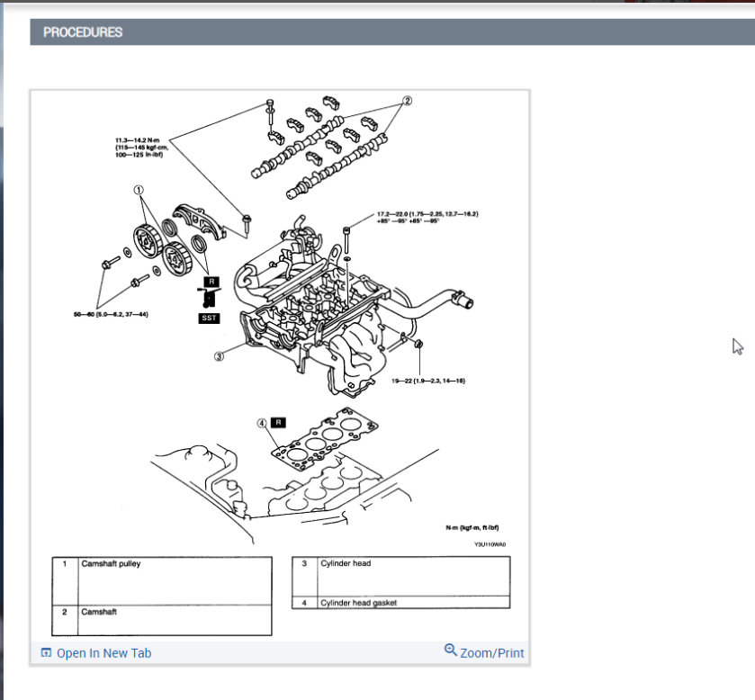
Task: Click the '17.2—22.0' torque specification text
Action: coord(427,217)
